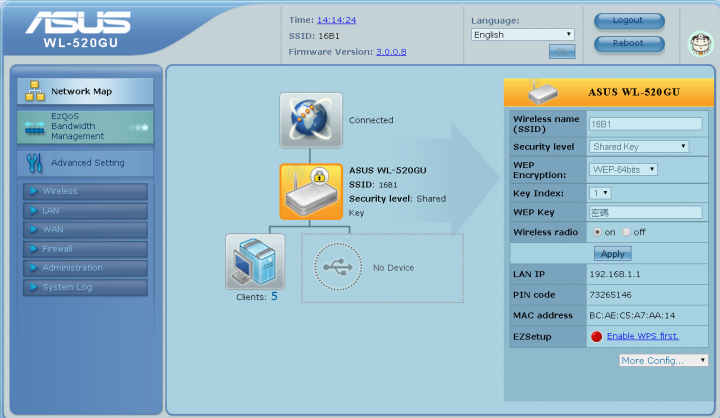Click the MAC address BC:AE:C5:A7:AA:14
Image resolution: width=720 pixels, height=418 pixels.
click(632, 316)
